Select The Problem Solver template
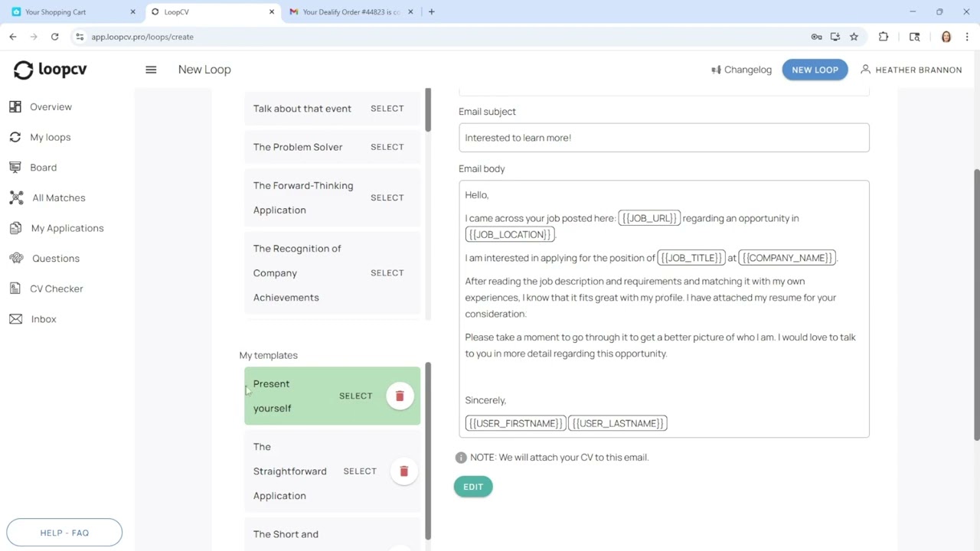 coord(387,147)
